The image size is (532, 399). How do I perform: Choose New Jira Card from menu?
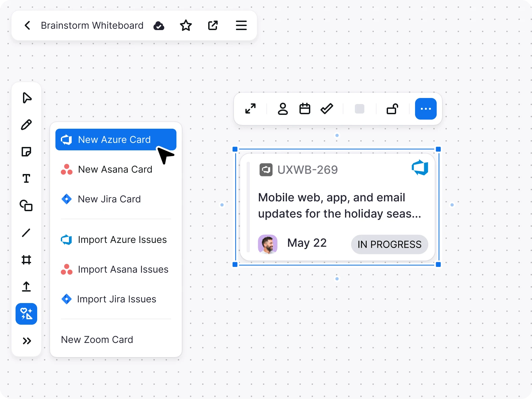[x=116, y=199]
